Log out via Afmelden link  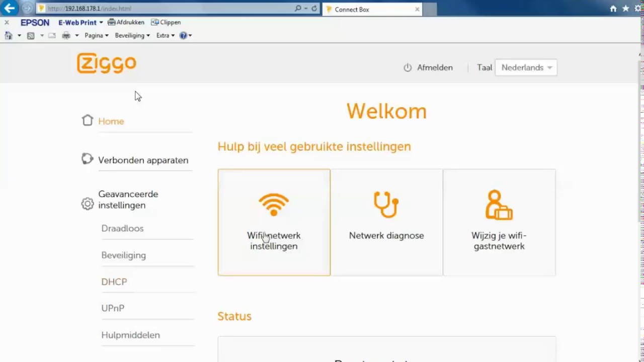(435, 67)
